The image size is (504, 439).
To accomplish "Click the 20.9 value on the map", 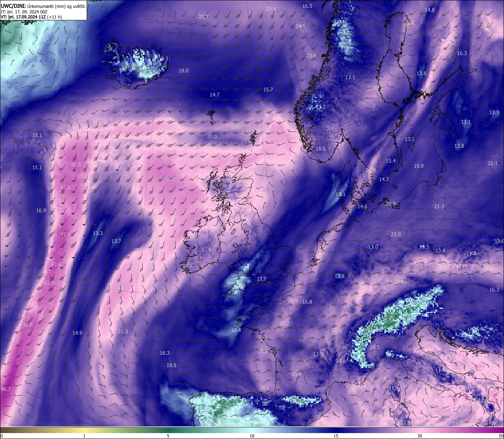I will (391, 204).
